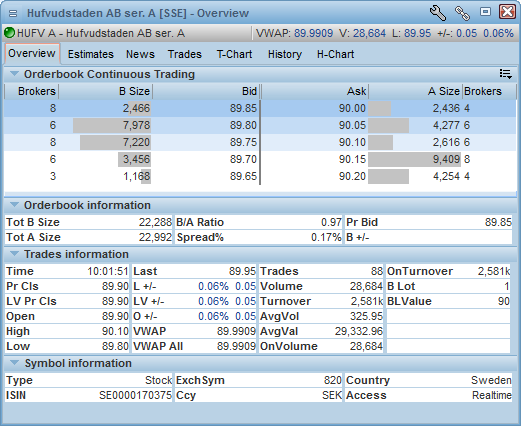Click the B/A Ratio value 0.97
Viewport: 521px width, 426px height.
(331, 222)
